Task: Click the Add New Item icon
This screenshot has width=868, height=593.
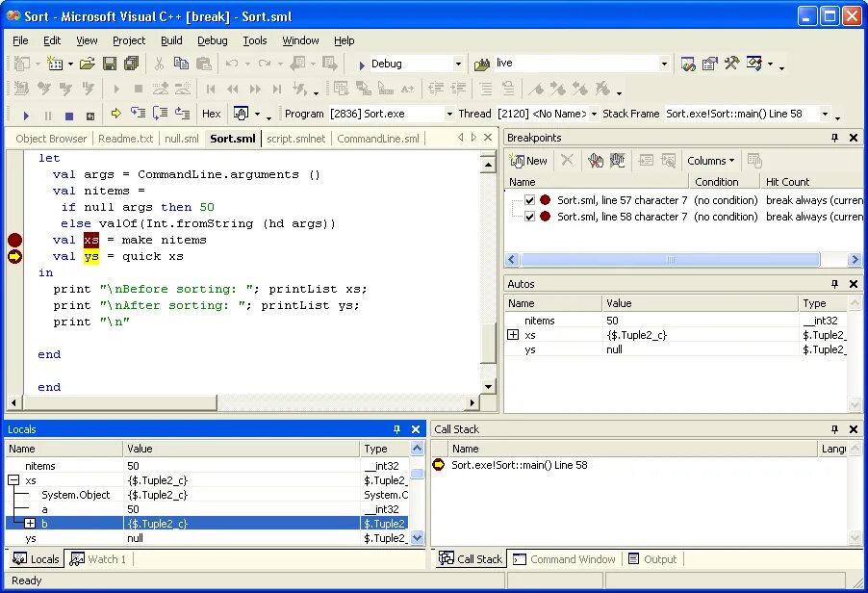Action: [x=55, y=64]
